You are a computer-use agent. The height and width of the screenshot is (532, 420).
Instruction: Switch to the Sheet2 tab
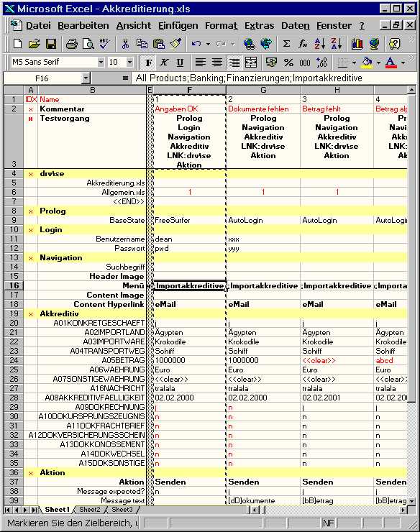click(90, 509)
